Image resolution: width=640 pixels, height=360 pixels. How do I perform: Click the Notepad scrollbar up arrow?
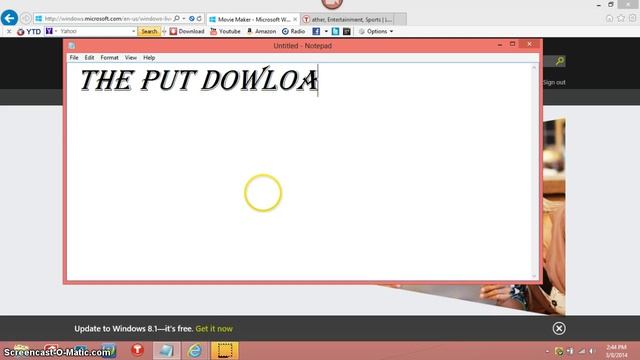tap(534, 67)
